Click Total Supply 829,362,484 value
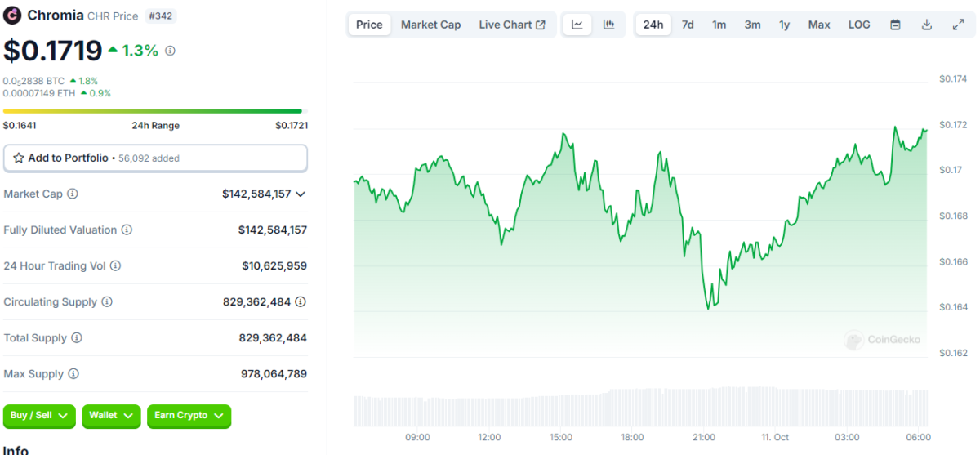 tap(273, 338)
